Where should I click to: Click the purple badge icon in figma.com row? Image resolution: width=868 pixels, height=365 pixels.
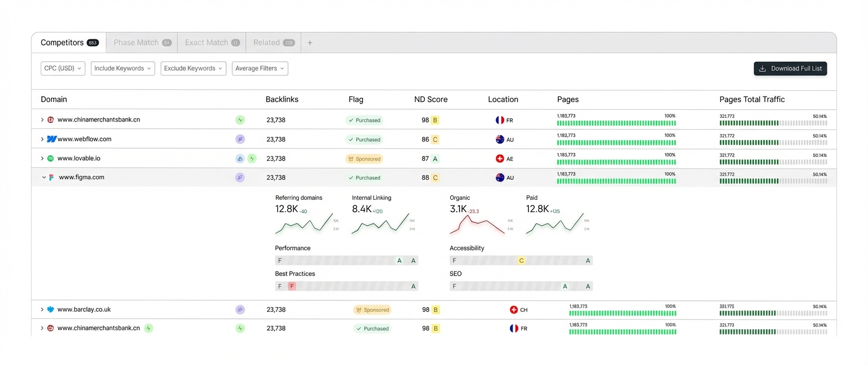[240, 178]
